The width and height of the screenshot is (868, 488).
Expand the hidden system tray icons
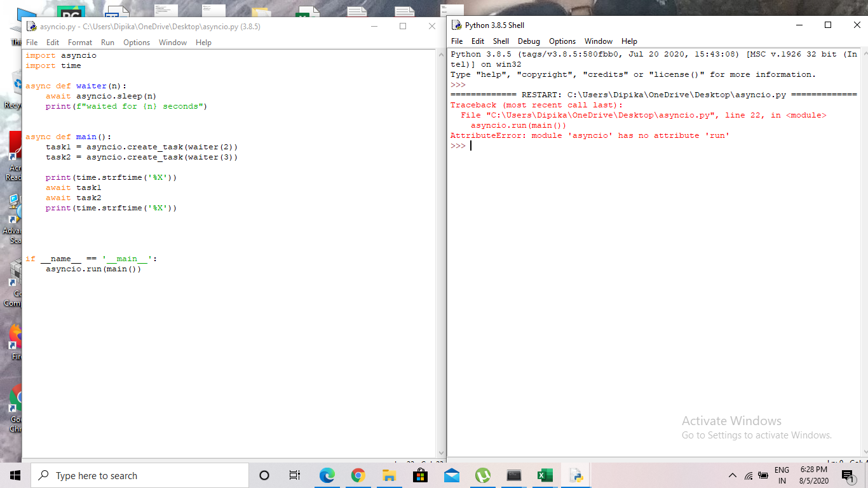click(732, 475)
